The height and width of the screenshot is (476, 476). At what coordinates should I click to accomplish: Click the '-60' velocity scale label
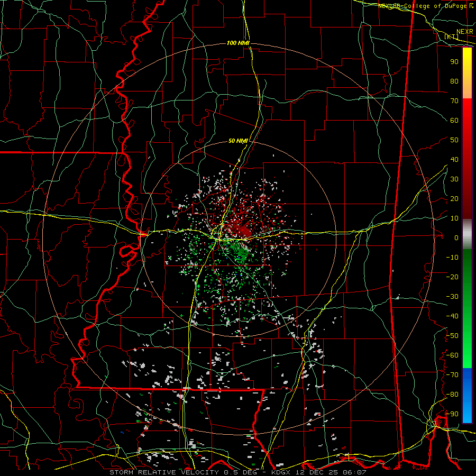point(452,355)
